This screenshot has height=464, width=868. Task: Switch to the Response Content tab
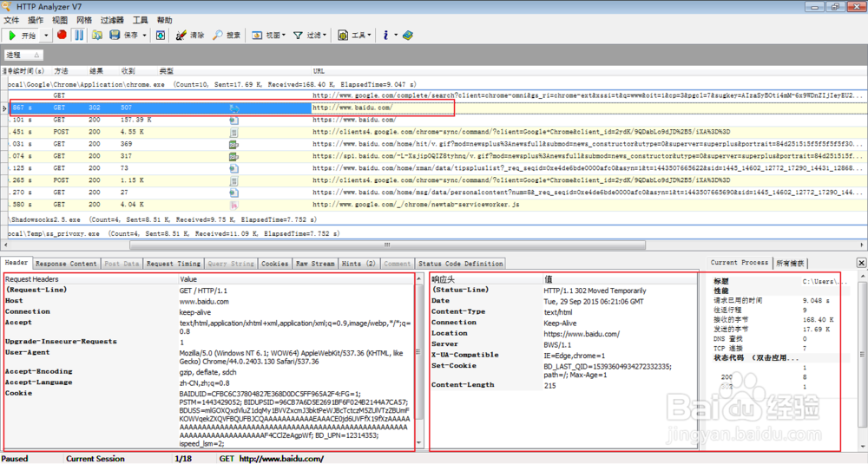pos(66,264)
